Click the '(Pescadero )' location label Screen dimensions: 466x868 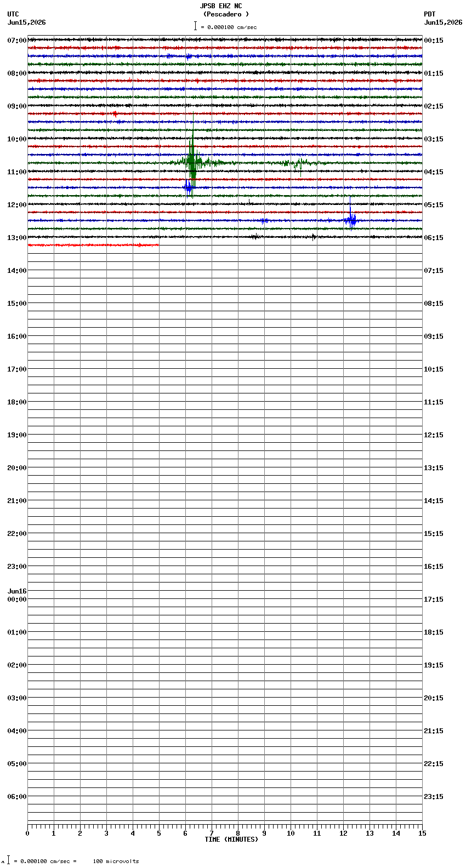click(226, 14)
